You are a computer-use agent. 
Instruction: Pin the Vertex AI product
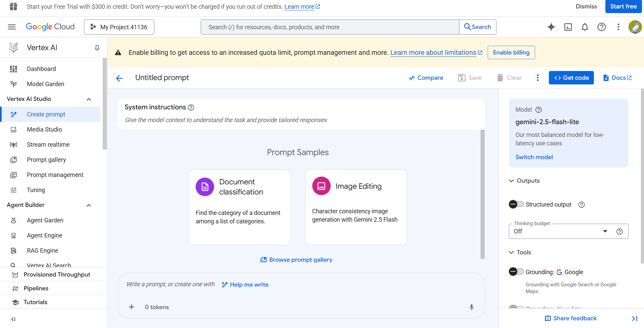pyautogui.click(x=97, y=48)
